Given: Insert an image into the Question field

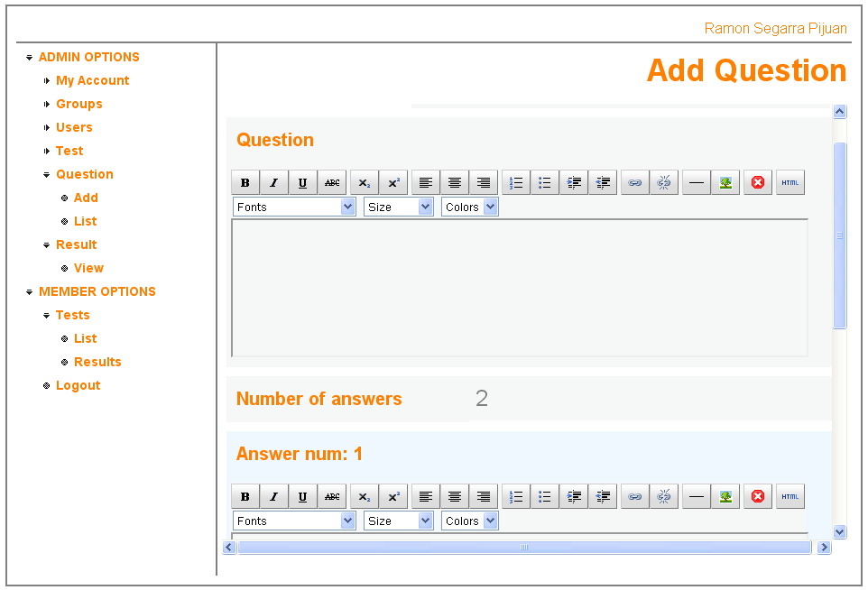Looking at the screenshot, I should point(725,181).
